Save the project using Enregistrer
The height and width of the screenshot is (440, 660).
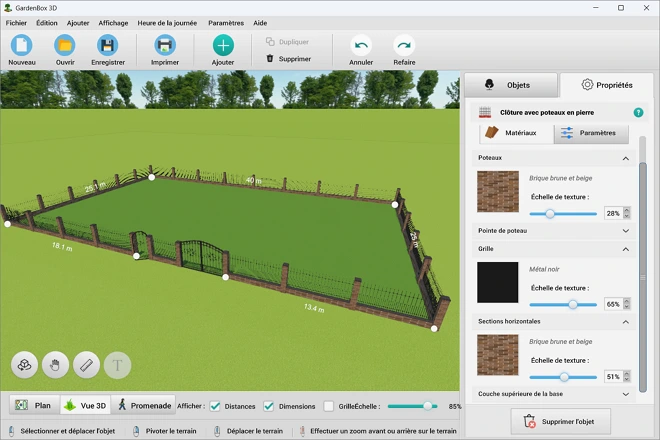click(108, 45)
